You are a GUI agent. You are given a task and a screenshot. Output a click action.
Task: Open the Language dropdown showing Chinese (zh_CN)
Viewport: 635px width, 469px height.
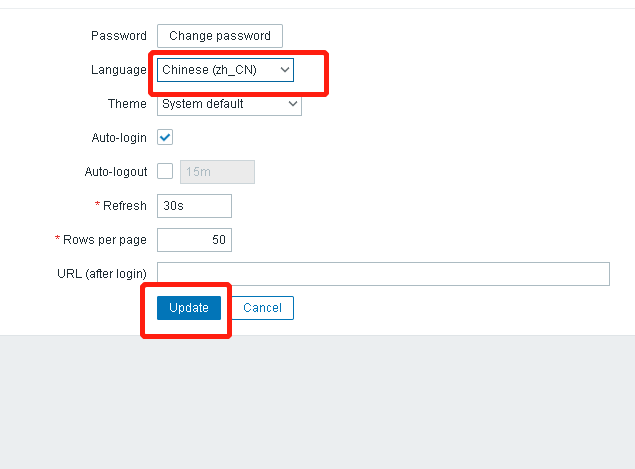tap(225, 70)
